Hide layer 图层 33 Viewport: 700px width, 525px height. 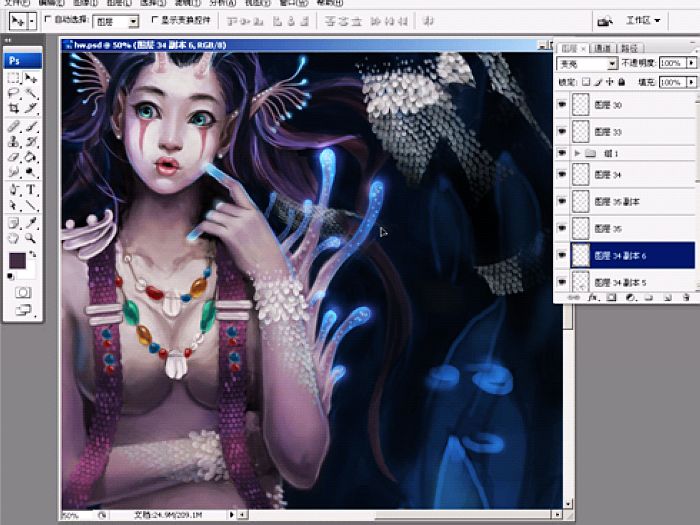(562, 131)
